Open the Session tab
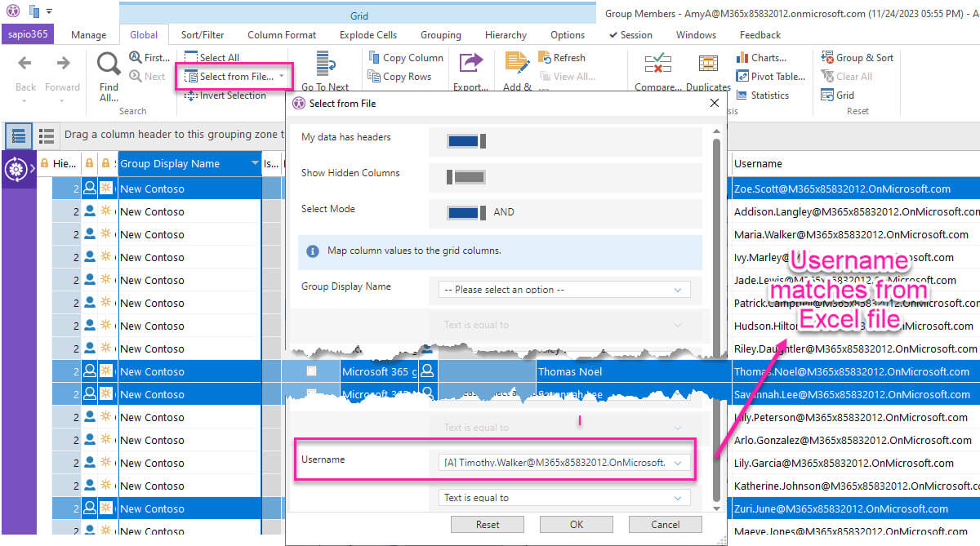Image resolution: width=980 pixels, height=546 pixels. [630, 35]
